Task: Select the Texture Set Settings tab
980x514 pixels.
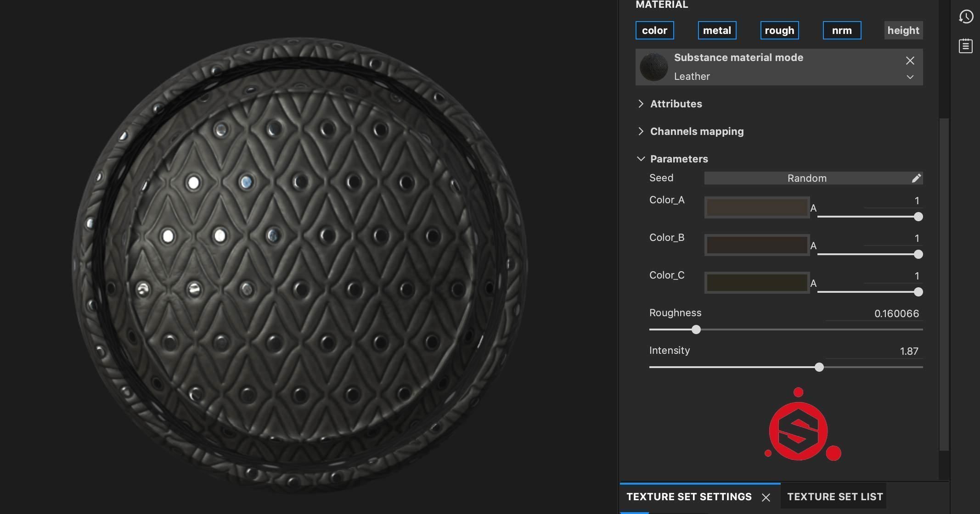Action: point(688,497)
